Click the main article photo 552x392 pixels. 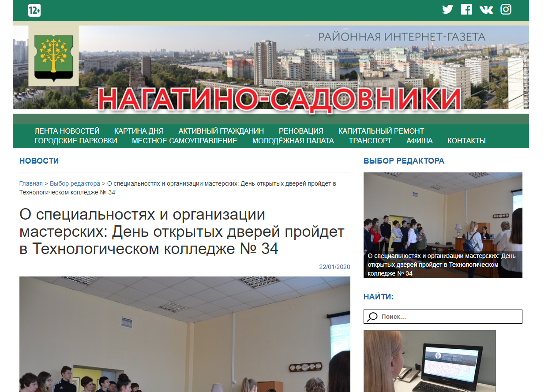(185, 334)
